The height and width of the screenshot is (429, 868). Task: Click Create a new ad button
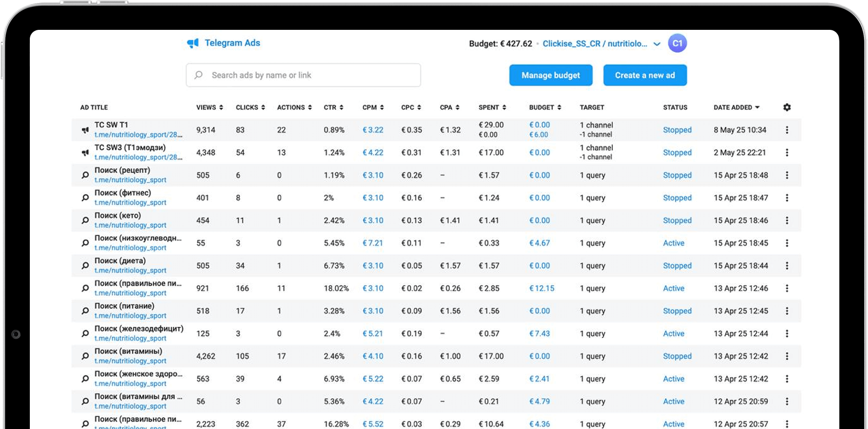click(x=645, y=75)
